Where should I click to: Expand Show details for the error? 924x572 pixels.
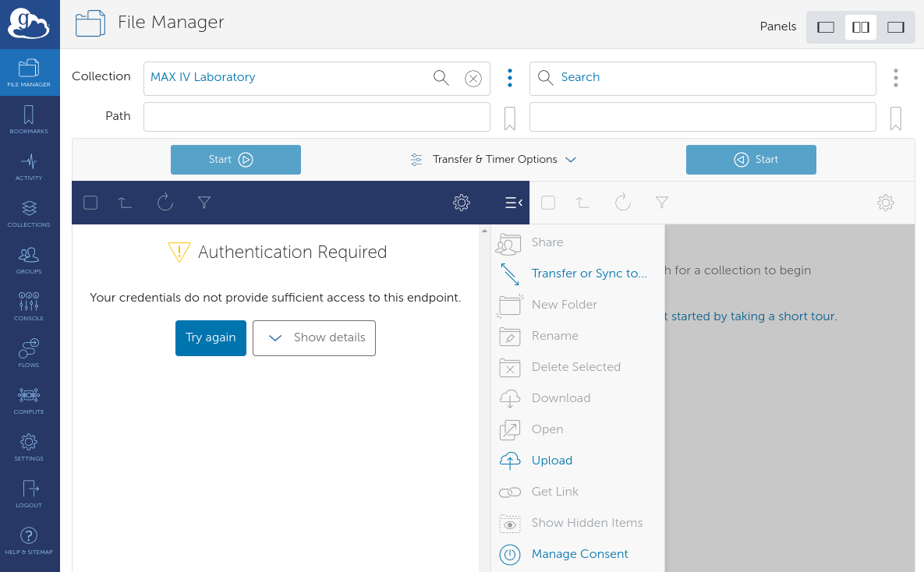314,338
